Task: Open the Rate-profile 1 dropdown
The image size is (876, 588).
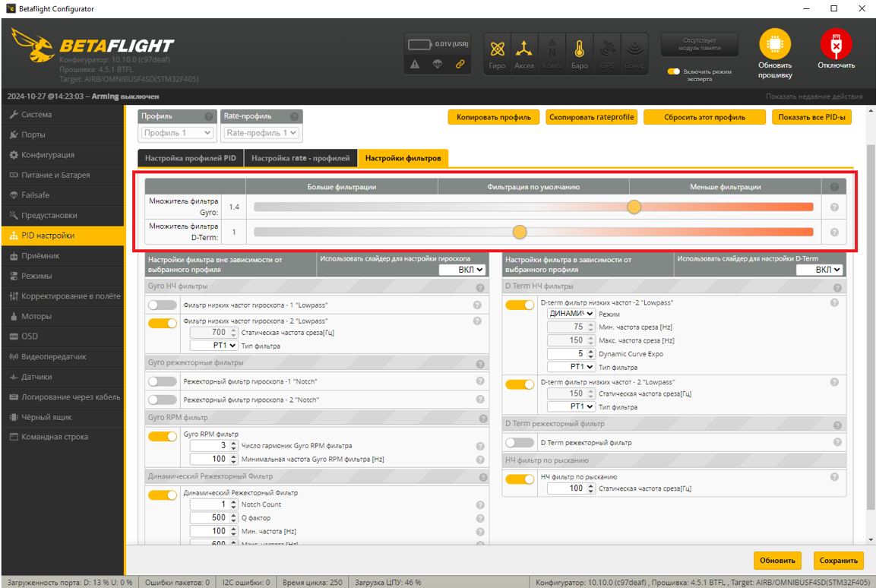Action: click(x=261, y=133)
